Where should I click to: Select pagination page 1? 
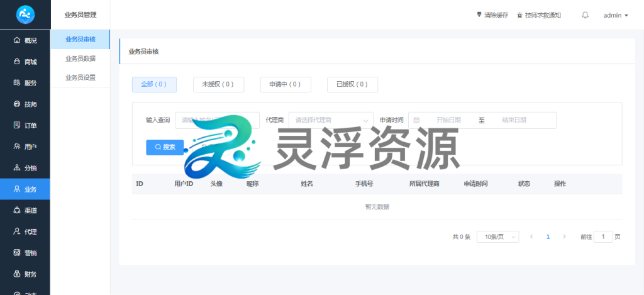(548, 237)
